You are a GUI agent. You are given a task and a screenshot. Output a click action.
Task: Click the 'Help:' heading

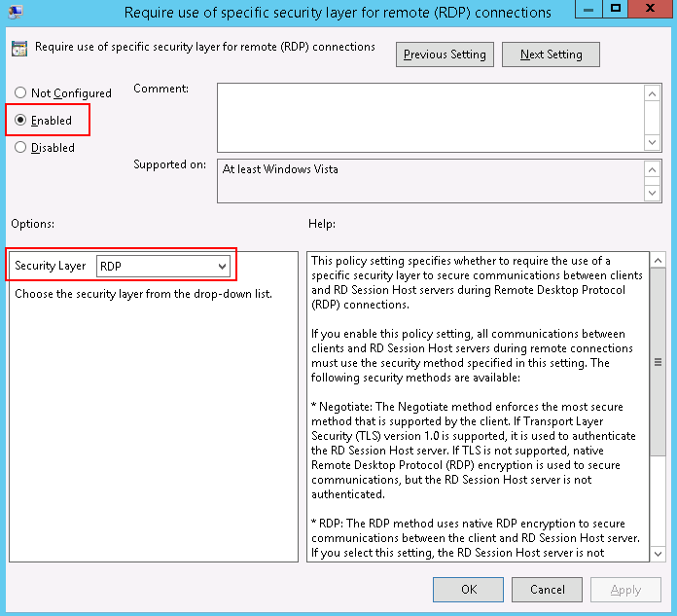[322, 224]
